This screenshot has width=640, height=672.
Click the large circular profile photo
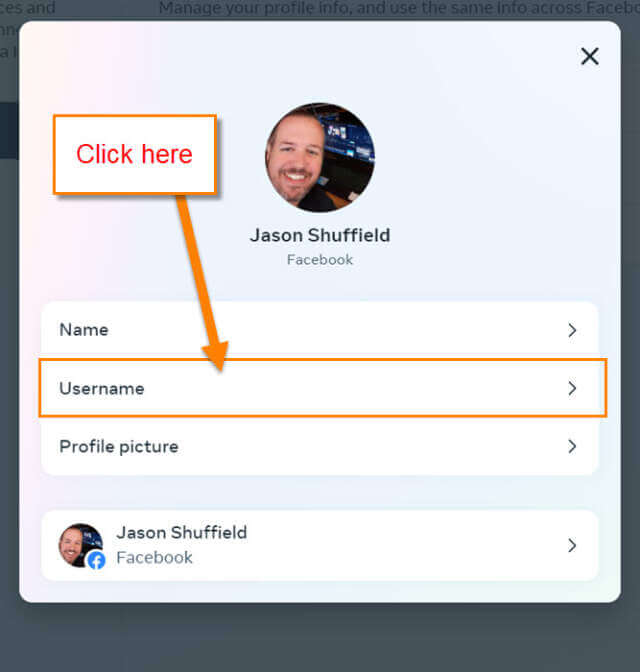320,158
